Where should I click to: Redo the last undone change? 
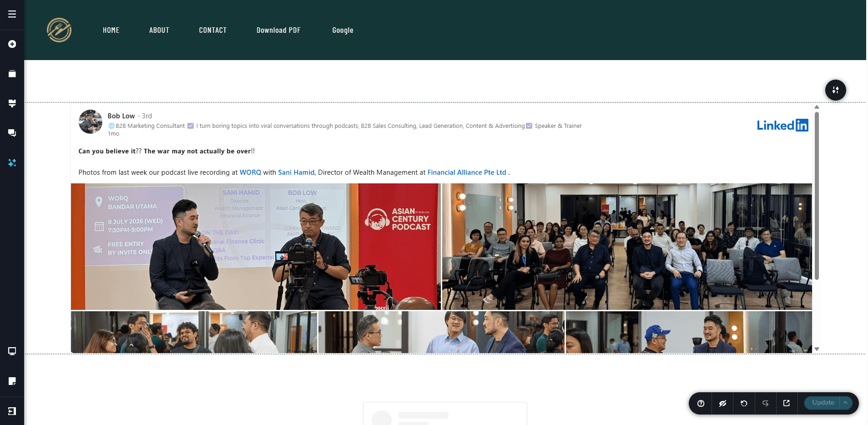click(x=766, y=403)
